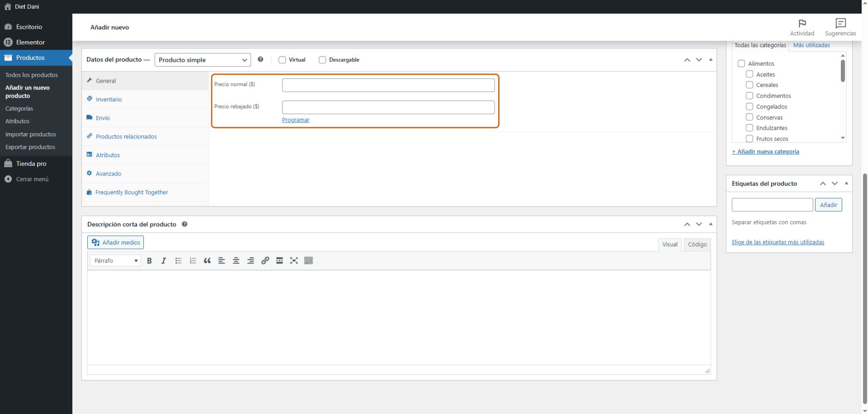Insert a blockquote in the editor

pyautogui.click(x=207, y=261)
